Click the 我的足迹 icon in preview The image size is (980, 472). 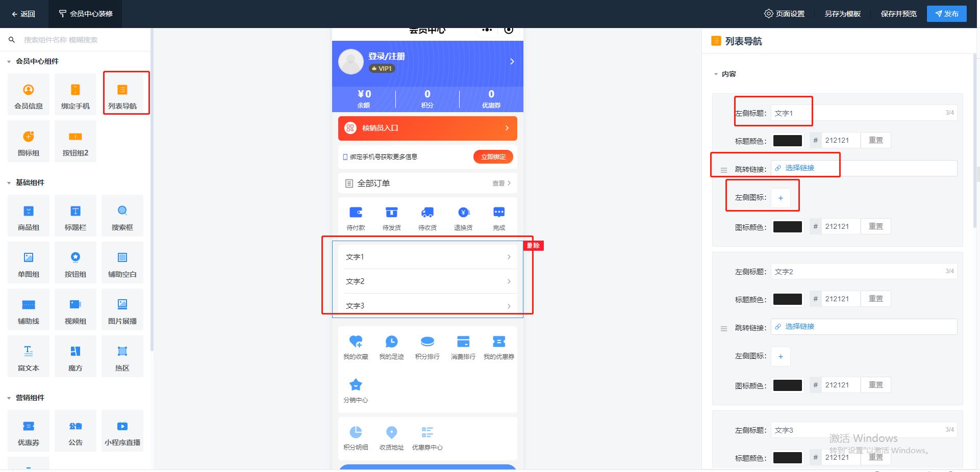tap(391, 342)
